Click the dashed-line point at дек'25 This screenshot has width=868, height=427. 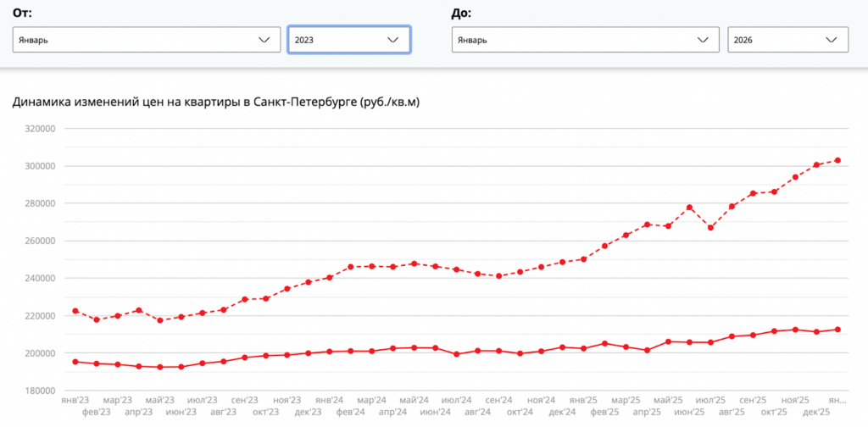click(x=816, y=165)
